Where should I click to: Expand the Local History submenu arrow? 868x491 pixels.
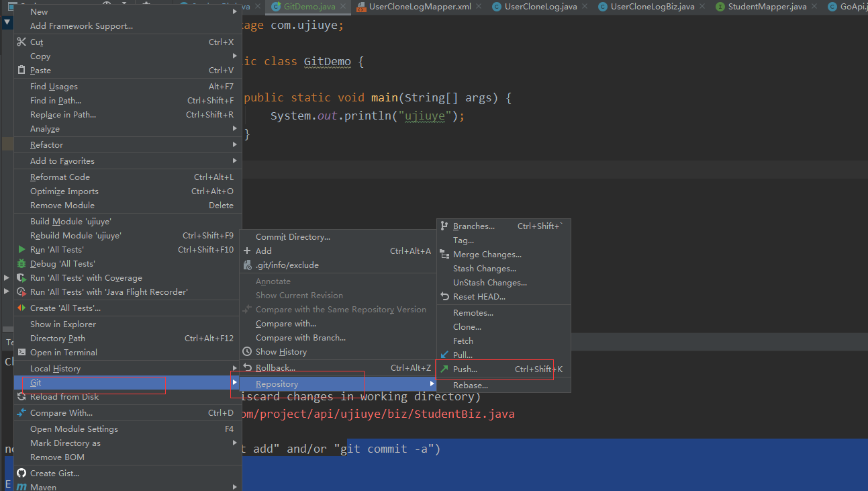[234, 368]
